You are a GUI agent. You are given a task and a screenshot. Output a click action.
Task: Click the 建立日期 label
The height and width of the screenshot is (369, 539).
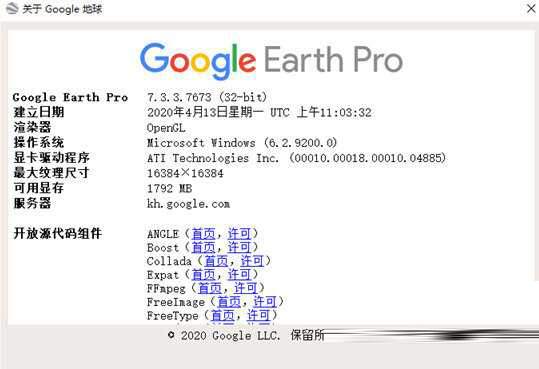[x=38, y=112]
